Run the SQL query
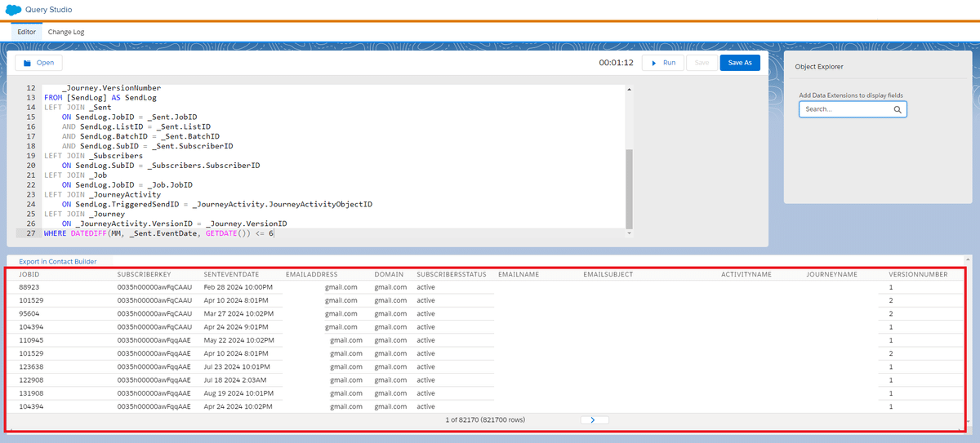The image size is (980, 443). [662, 62]
